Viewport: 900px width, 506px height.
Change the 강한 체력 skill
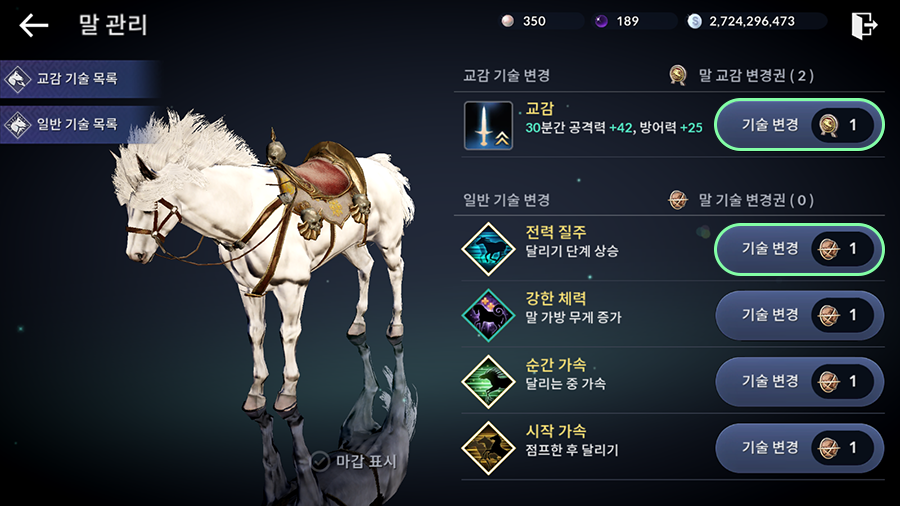(799, 316)
